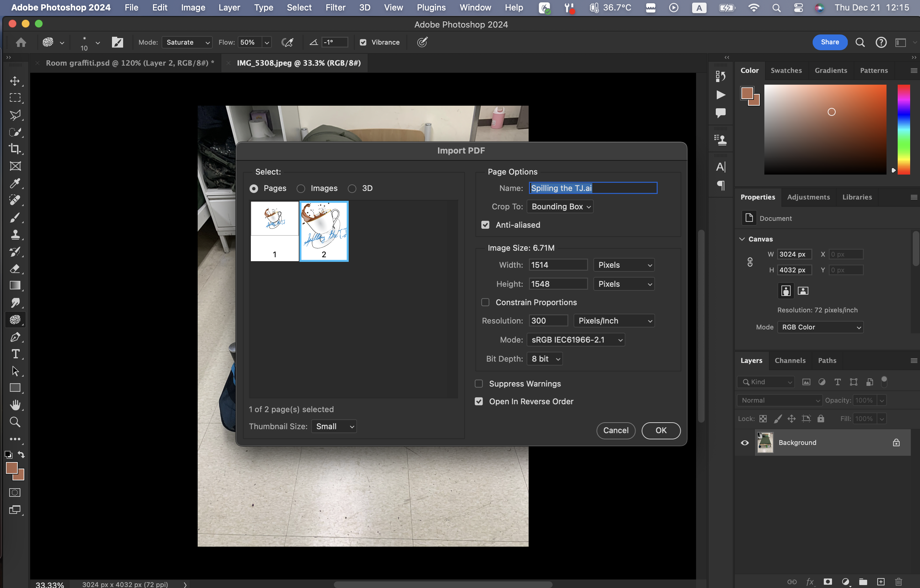920x588 pixels.
Task: Click OK in Import PDF dialog
Action: [x=661, y=430]
